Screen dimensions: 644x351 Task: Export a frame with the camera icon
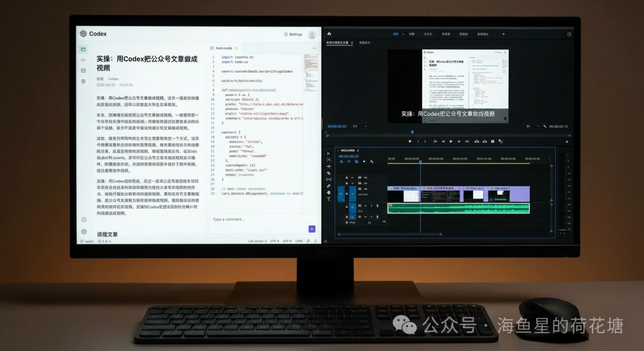[x=493, y=141]
